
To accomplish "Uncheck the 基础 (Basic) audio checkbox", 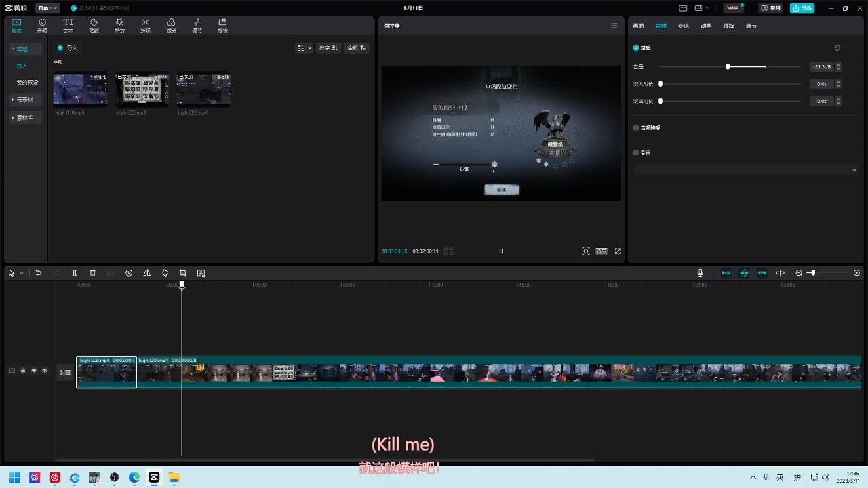I will (636, 48).
